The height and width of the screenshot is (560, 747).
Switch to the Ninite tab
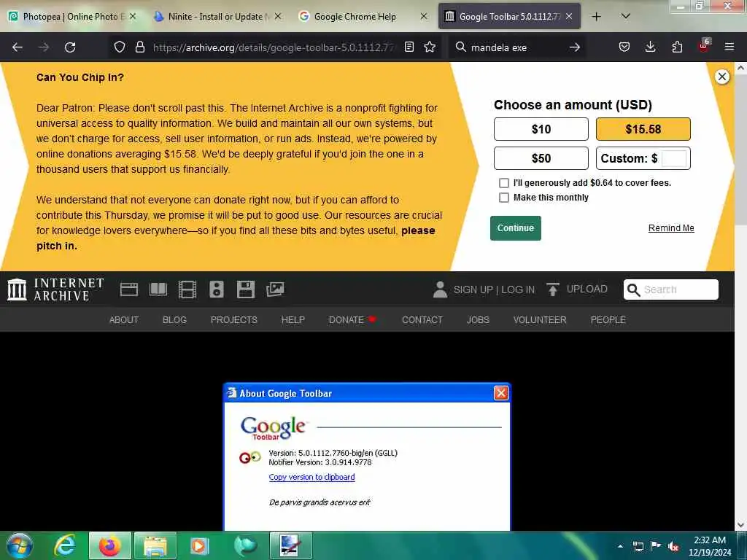(x=217, y=16)
